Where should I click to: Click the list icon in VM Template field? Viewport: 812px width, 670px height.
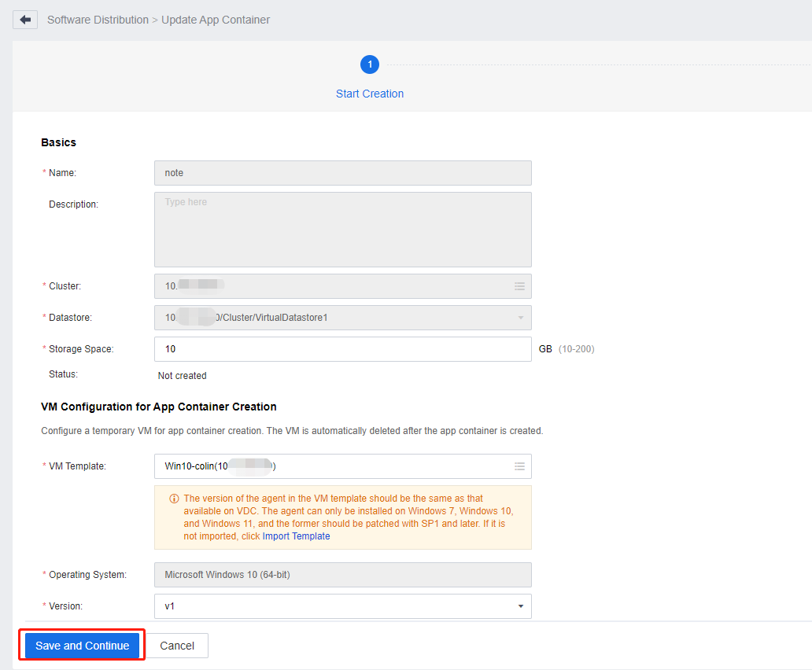[x=519, y=466]
